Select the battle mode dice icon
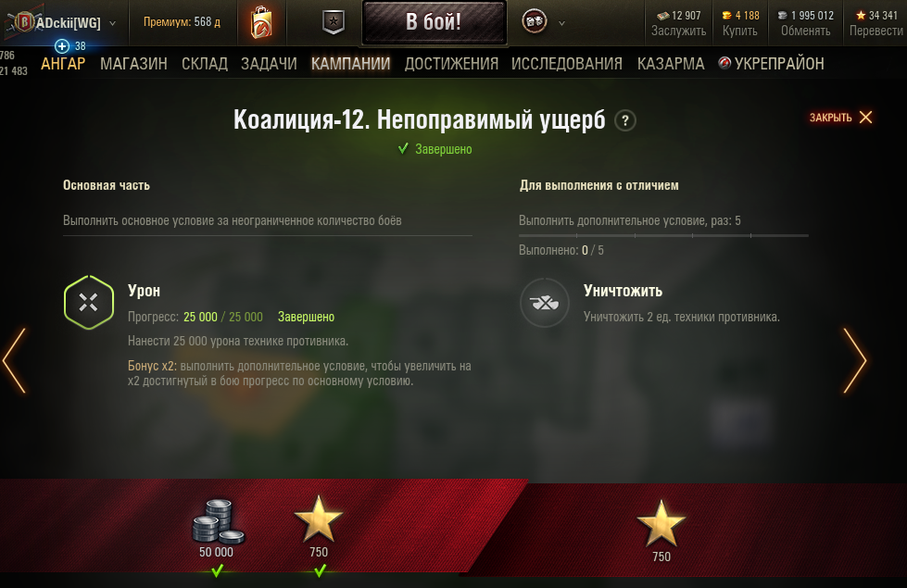Screen dimensions: 907x588 pyautogui.click(x=534, y=22)
